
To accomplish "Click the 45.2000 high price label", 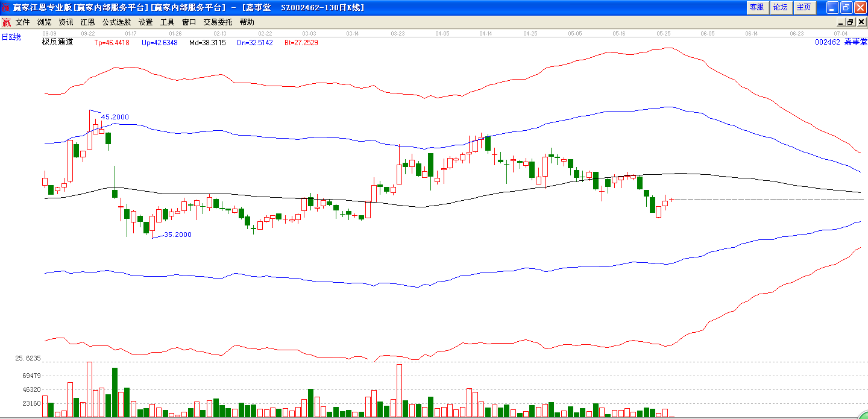I will click(x=115, y=117).
